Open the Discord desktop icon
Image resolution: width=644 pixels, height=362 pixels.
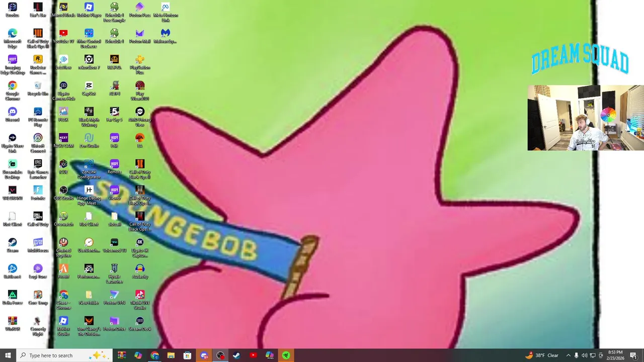point(13,115)
